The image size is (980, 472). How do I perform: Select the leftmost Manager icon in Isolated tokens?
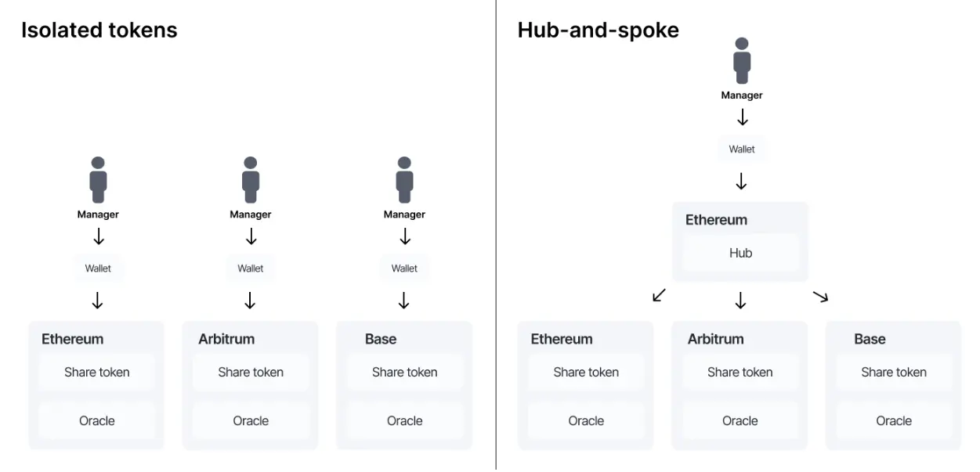coord(98,180)
